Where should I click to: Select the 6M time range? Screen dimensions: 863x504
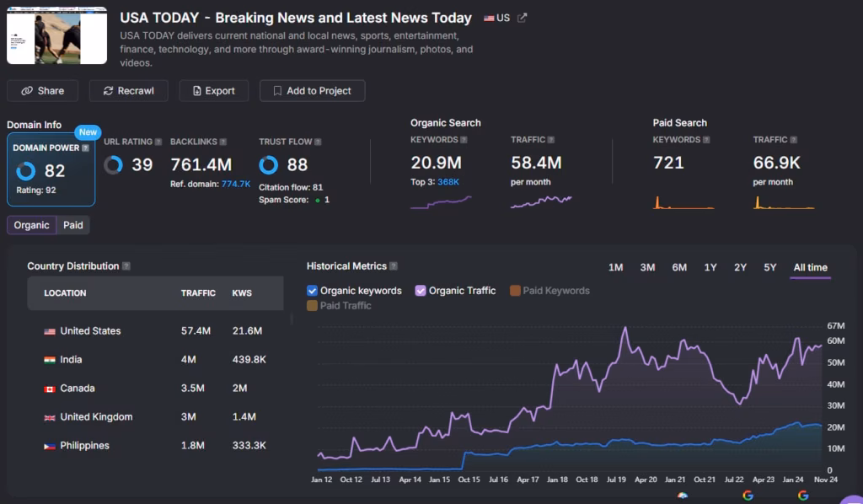[x=679, y=268]
